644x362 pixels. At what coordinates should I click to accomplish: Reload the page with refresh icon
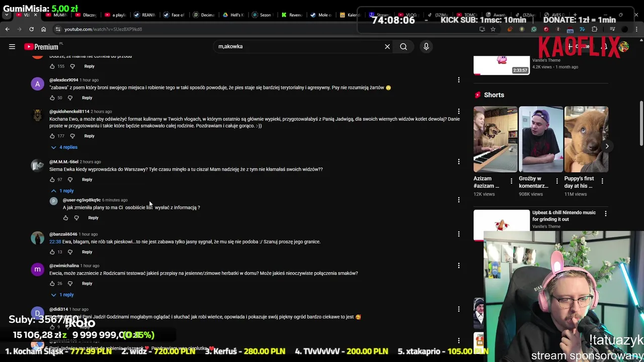click(x=31, y=29)
